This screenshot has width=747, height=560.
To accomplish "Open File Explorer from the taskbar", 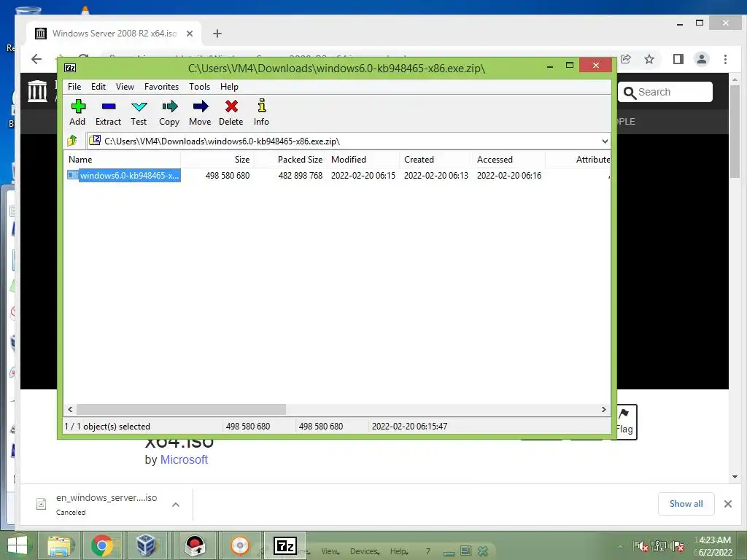I will click(60, 545).
